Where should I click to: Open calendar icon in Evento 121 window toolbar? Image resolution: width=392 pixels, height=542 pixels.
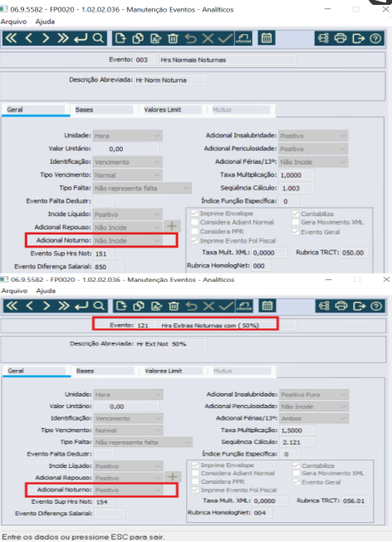click(x=267, y=306)
